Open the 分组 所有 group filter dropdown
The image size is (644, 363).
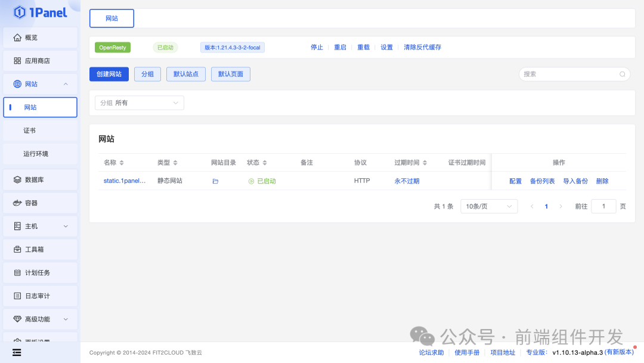tap(139, 103)
